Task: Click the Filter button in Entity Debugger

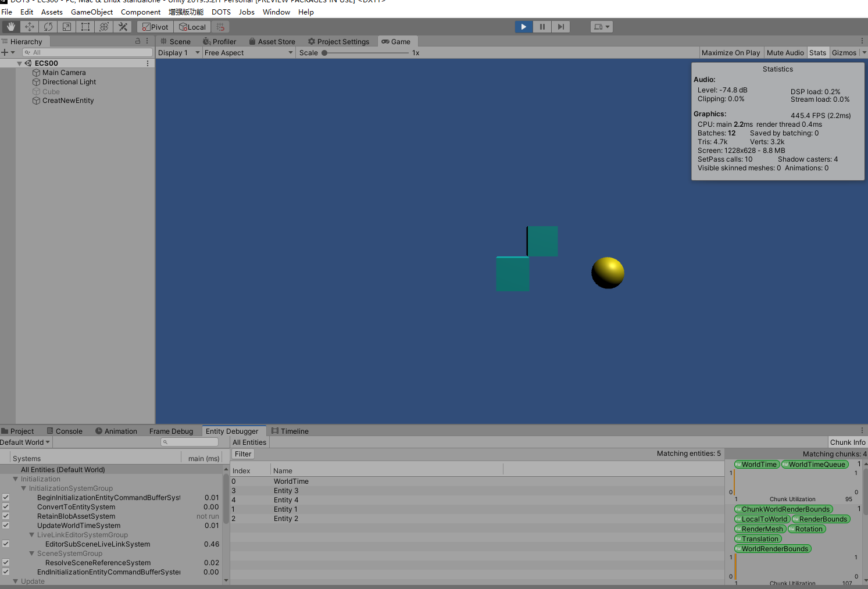Action: pyautogui.click(x=242, y=454)
